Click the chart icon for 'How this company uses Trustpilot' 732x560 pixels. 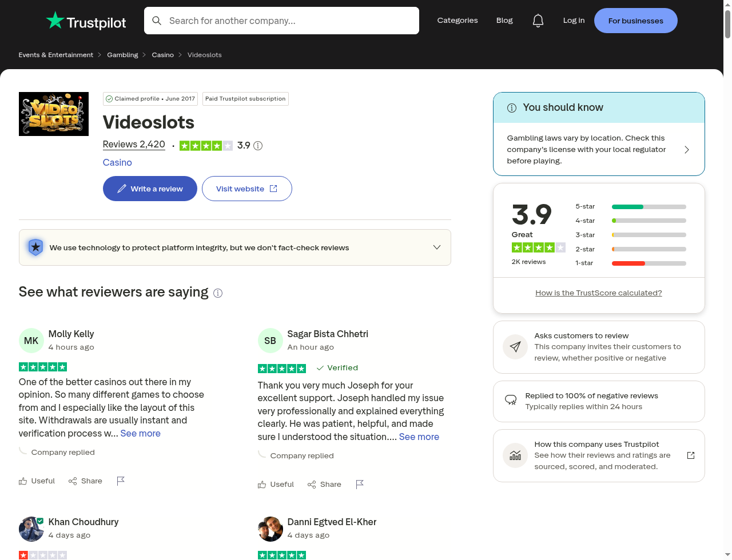tap(515, 455)
